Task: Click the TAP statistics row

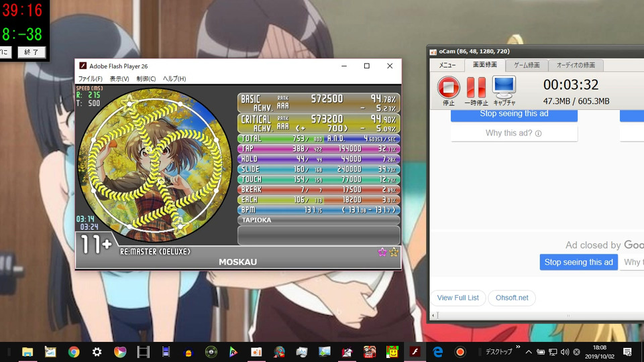Action: pyautogui.click(x=319, y=149)
